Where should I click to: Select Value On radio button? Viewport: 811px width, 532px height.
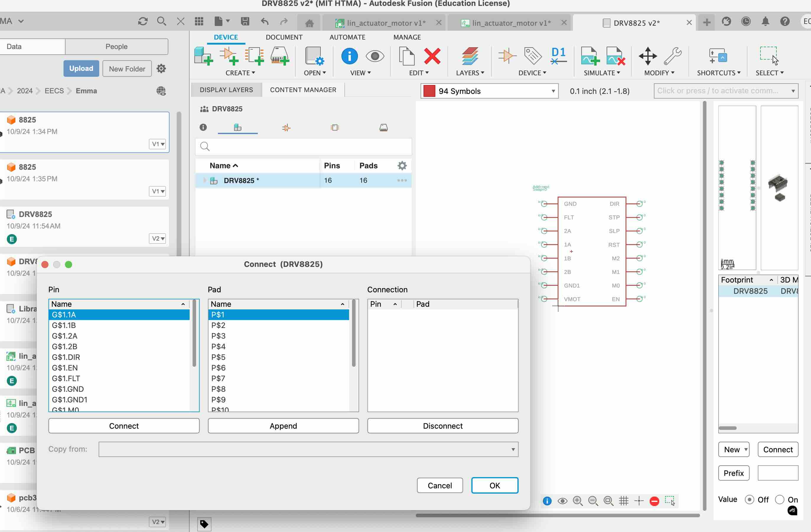779,499
